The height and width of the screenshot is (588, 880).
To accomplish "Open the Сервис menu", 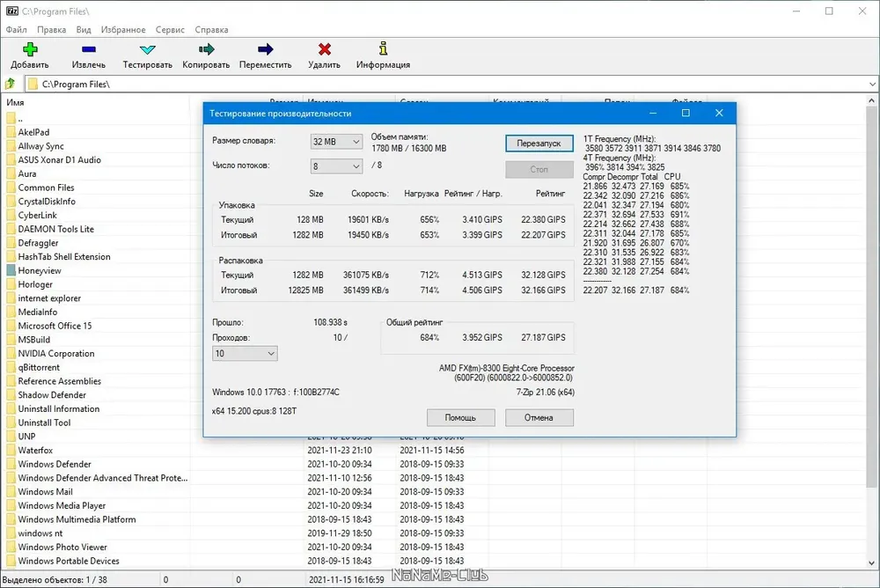I will coord(170,30).
